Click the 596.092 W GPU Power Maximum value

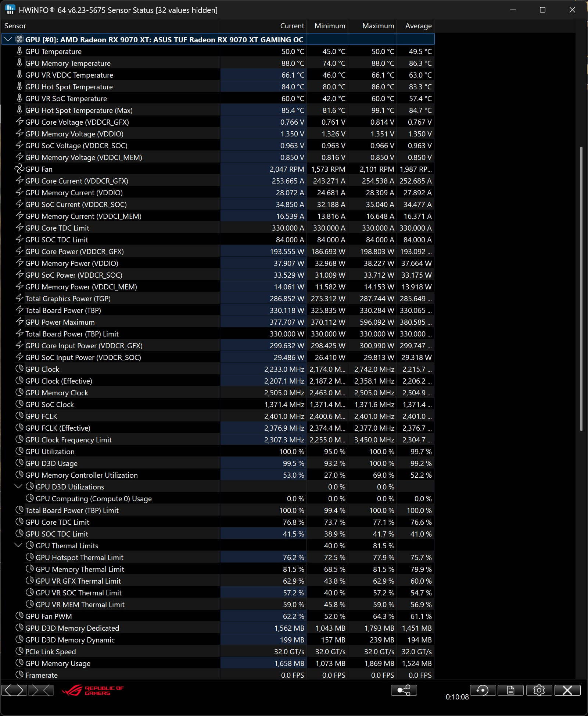[x=377, y=322]
